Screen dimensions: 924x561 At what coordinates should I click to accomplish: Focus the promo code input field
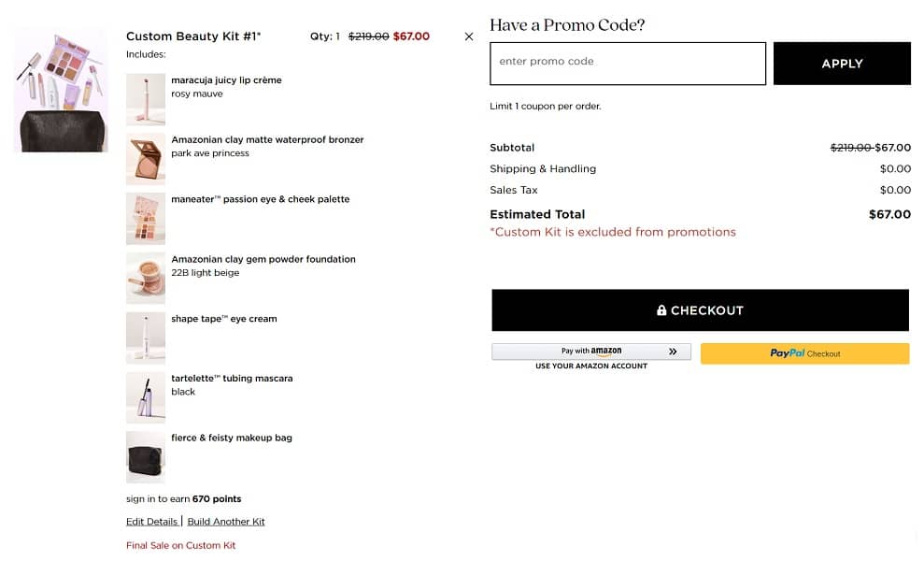(628, 63)
